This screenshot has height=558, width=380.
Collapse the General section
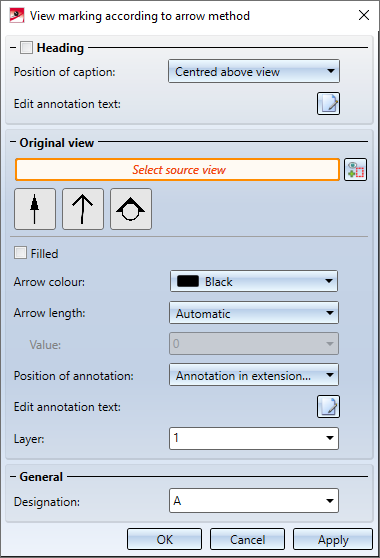click(x=13, y=477)
